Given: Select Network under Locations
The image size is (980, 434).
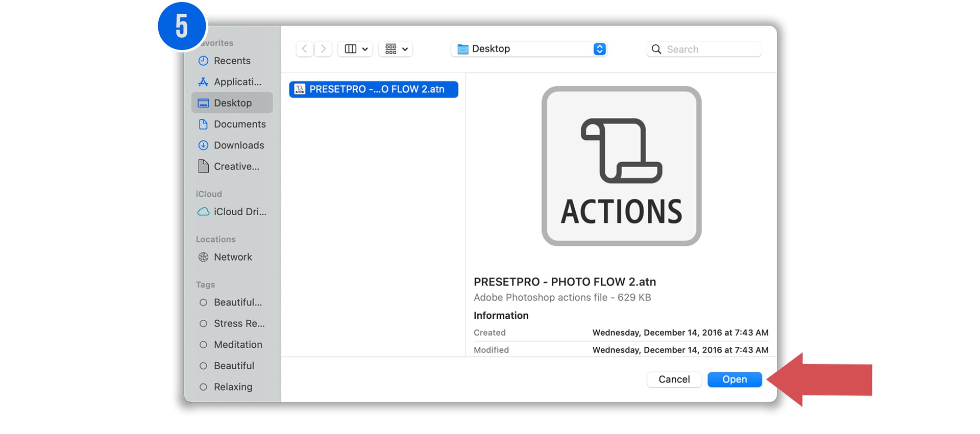Looking at the screenshot, I should pyautogui.click(x=232, y=257).
